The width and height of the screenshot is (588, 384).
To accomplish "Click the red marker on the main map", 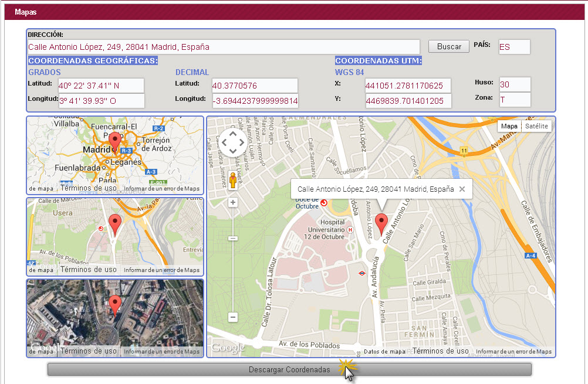I will pyautogui.click(x=381, y=224).
